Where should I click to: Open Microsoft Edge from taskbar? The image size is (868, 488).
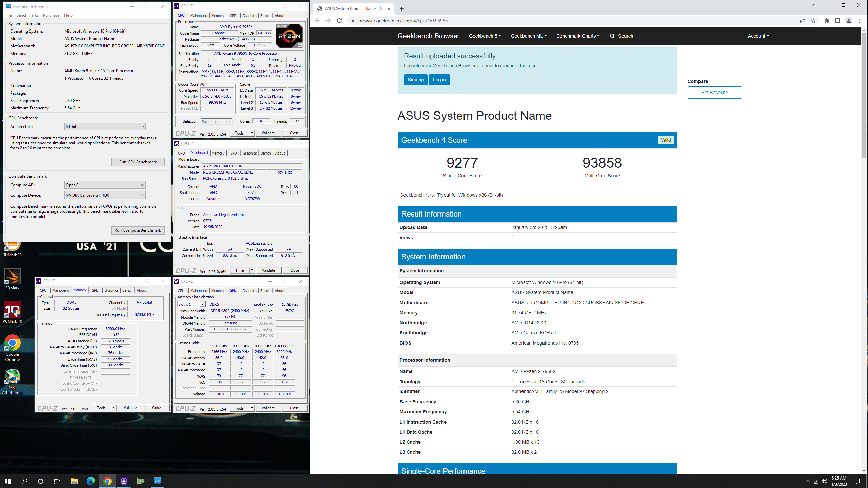(x=91, y=481)
